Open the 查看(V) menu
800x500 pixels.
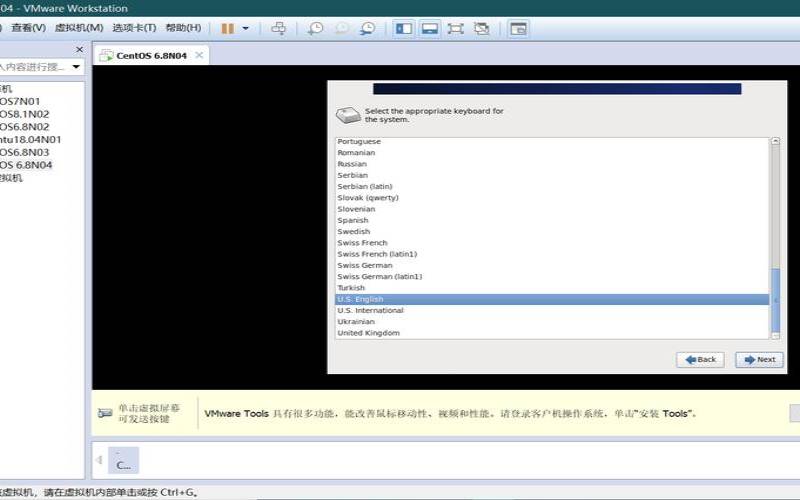pyautogui.click(x=29, y=28)
